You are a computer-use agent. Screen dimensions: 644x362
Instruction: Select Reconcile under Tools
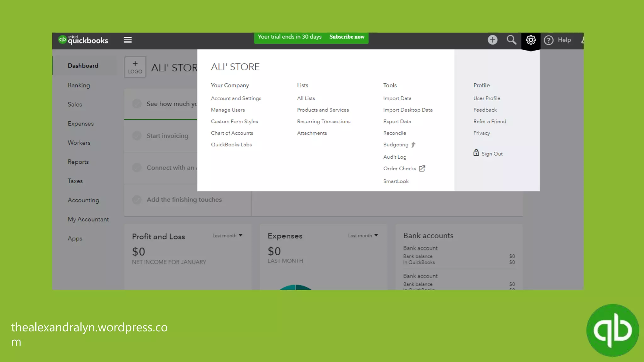[395, 133]
